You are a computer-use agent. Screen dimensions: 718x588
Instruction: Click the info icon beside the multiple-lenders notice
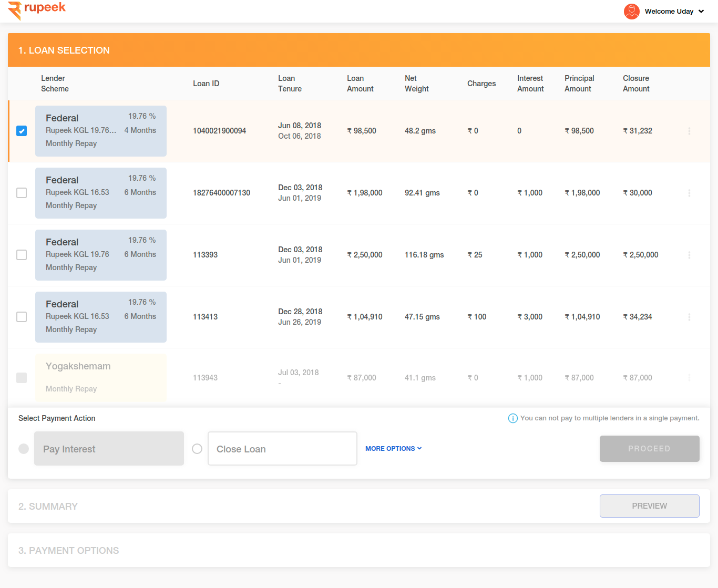click(513, 418)
